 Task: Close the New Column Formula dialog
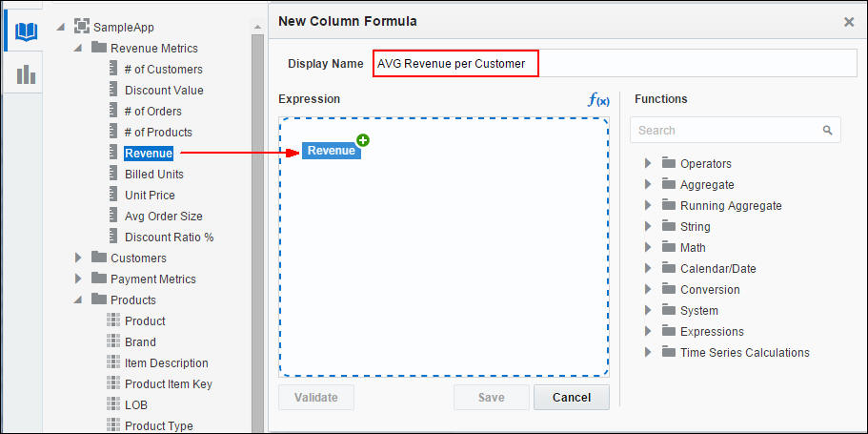pyautogui.click(x=849, y=21)
